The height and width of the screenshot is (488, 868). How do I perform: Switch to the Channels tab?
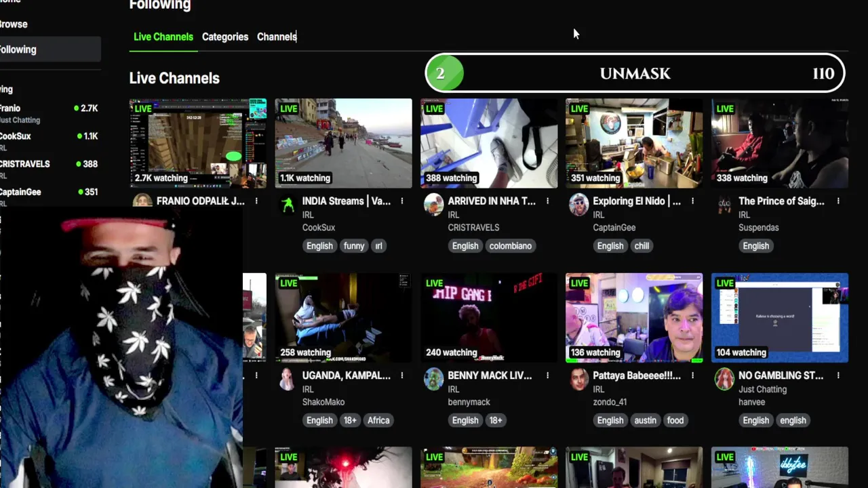[x=277, y=37]
